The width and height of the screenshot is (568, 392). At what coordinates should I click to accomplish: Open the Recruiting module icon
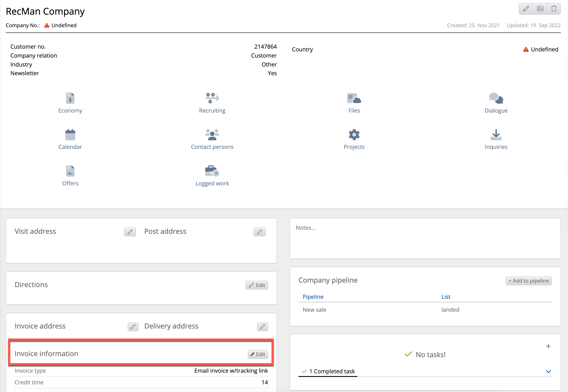212,98
